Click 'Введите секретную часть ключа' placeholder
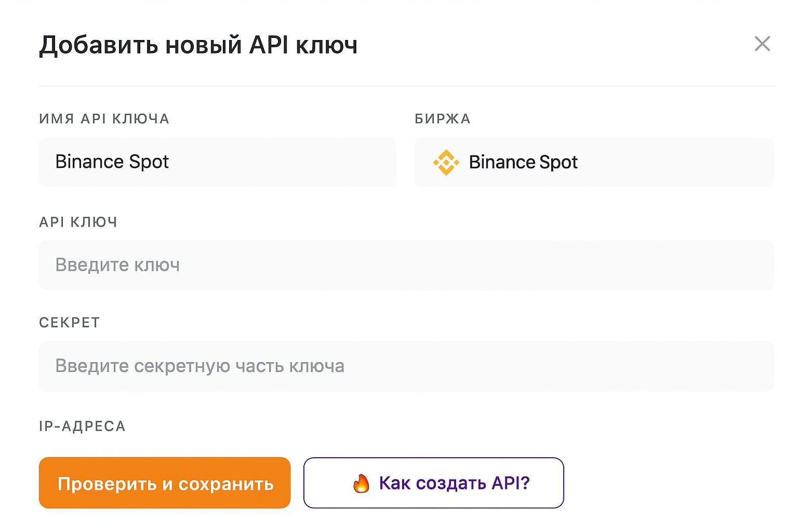Screen dimensions: 798x532 (200, 366)
